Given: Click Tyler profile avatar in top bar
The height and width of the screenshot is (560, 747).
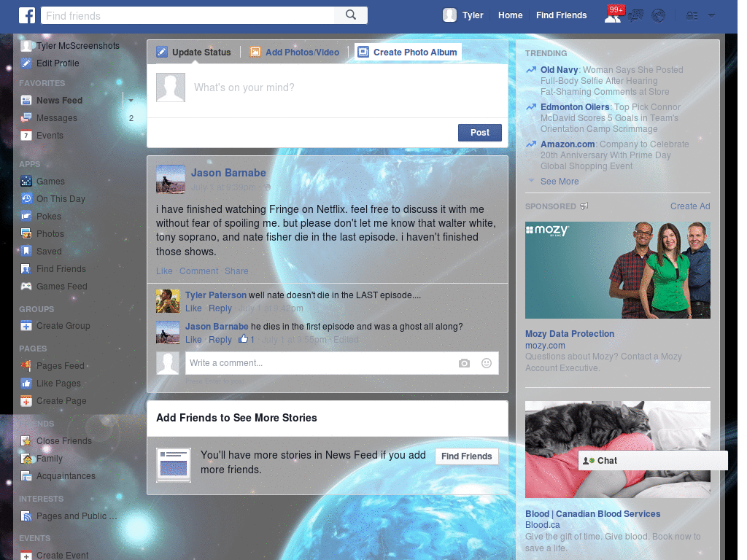Looking at the screenshot, I should tap(449, 15).
